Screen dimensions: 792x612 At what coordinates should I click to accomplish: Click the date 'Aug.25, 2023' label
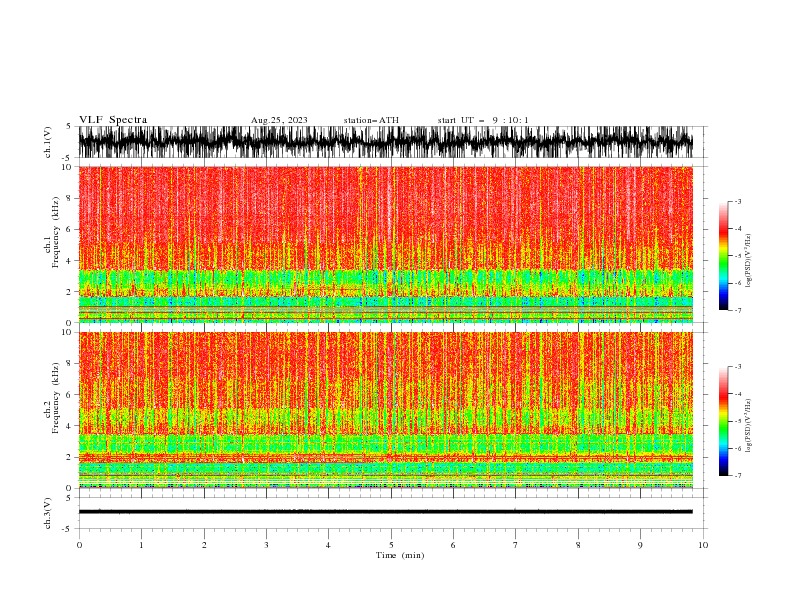click(279, 120)
